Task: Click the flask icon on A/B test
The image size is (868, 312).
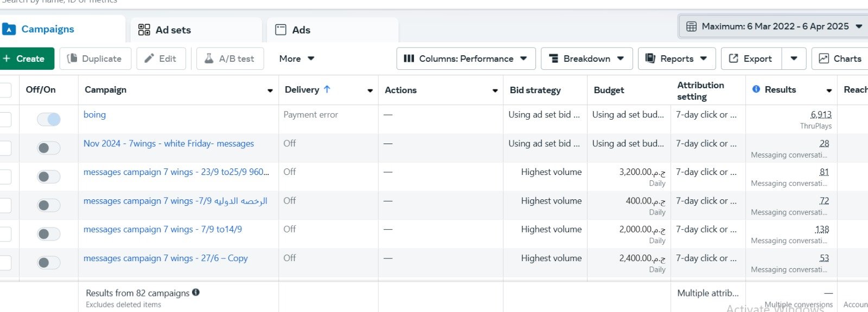Action: pyautogui.click(x=209, y=58)
